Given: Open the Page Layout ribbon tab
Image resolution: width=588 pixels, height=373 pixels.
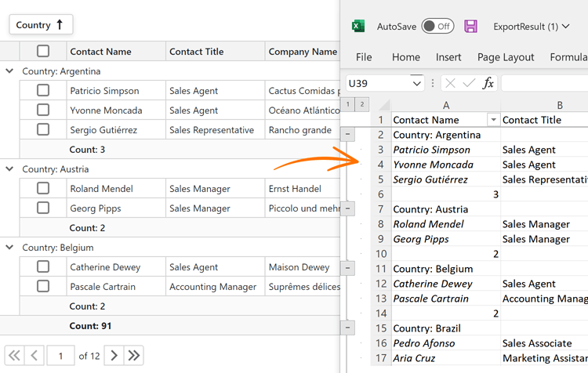Looking at the screenshot, I should click(x=505, y=57).
